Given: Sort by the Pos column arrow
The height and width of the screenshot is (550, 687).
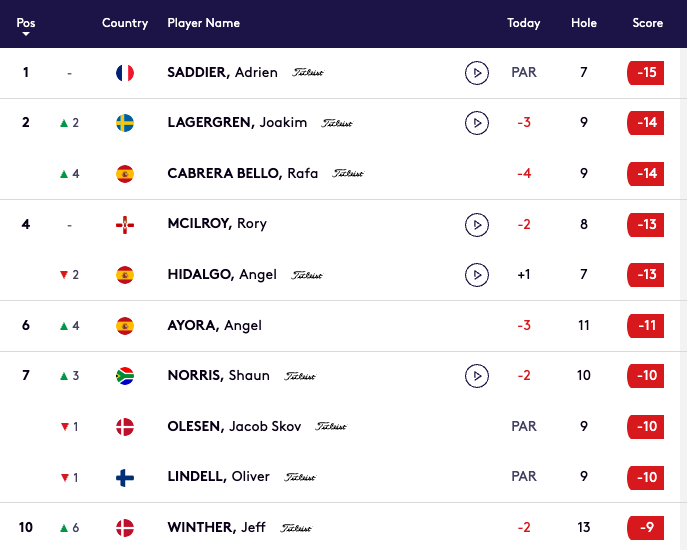Looking at the screenshot, I should click(25, 34).
